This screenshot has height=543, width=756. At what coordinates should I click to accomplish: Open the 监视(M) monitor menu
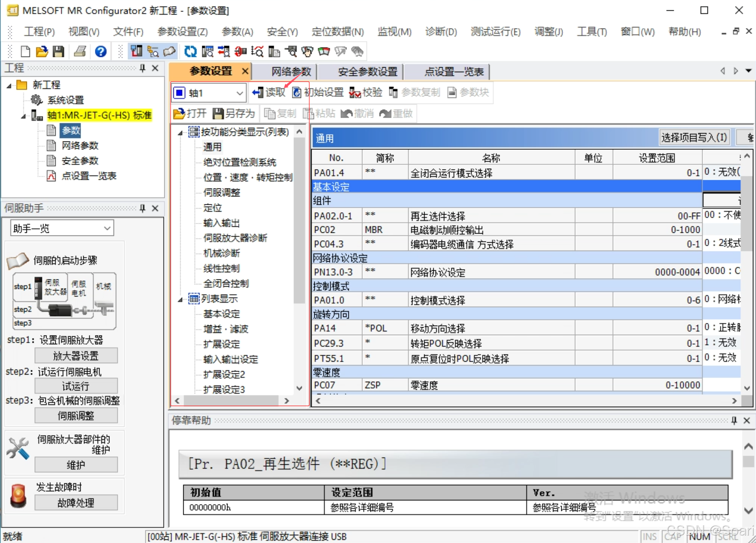pyautogui.click(x=394, y=32)
